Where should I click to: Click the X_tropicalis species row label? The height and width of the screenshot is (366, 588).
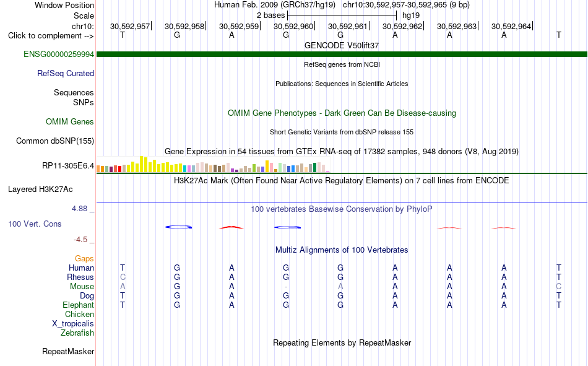[73, 324]
